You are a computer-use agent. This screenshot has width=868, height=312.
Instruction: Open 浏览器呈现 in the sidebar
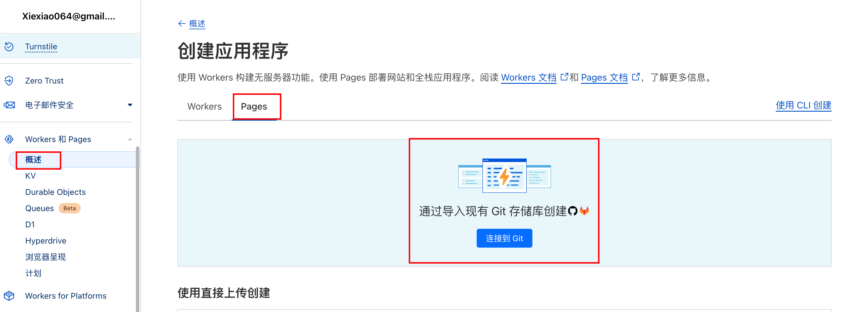45,257
